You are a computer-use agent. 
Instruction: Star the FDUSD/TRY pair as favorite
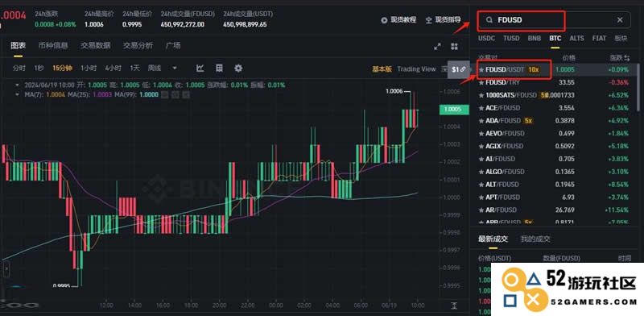481,82
